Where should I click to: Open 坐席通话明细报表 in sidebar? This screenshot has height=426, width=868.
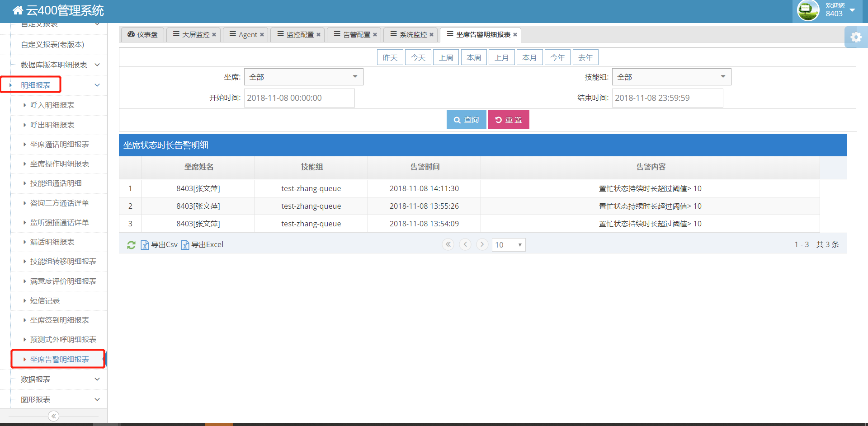60,145
